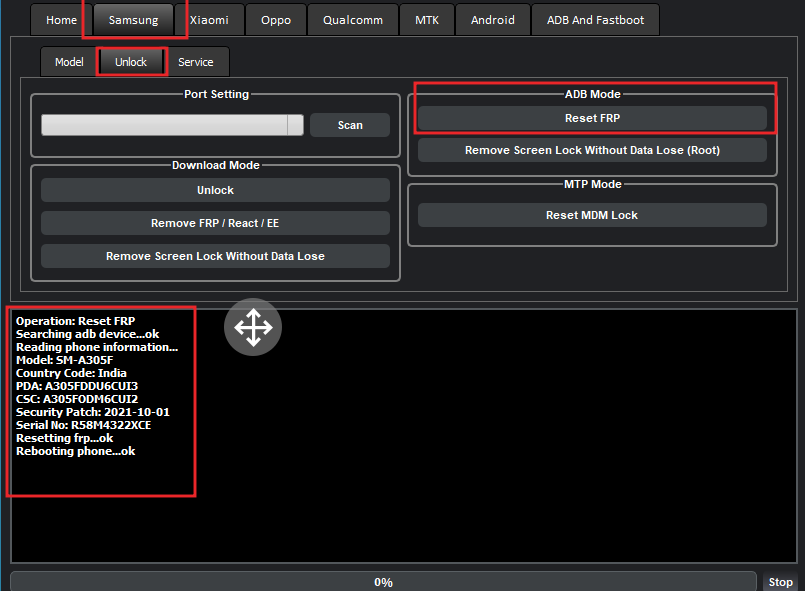Image resolution: width=805 pixels, height=591 pixels.
Task: Click 'Model: SM-A305F' log line
Action: (x=65, y=360)
